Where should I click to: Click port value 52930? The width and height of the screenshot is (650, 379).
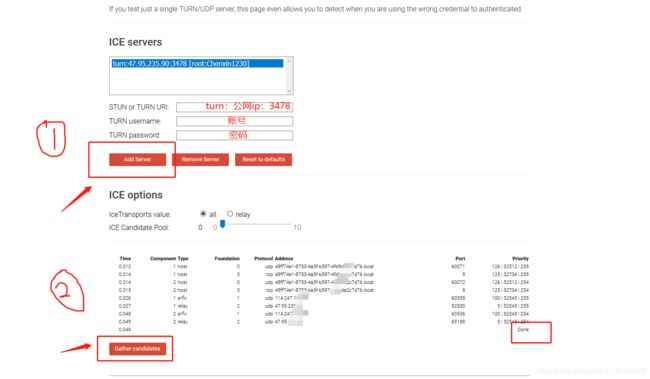click(x=458, y=306)
